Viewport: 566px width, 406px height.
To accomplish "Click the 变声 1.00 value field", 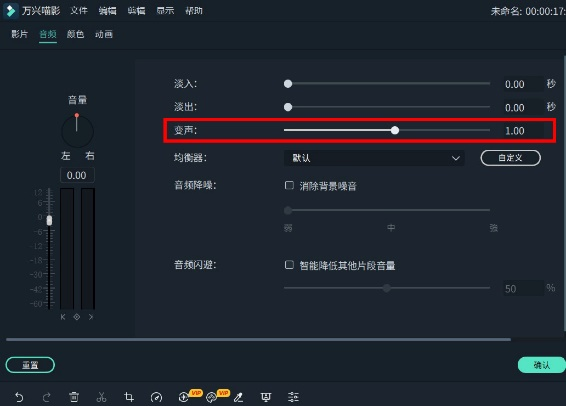I will [523, 131].
